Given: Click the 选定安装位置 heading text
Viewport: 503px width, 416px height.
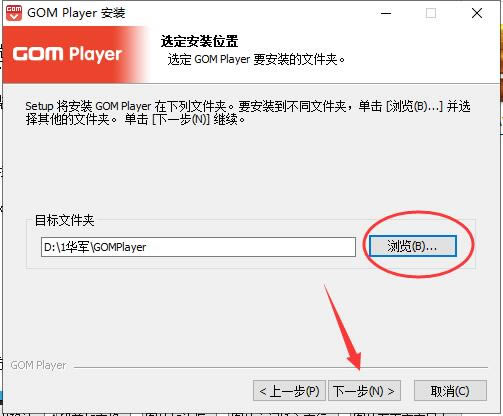Looking at the screenshot, I should [199, 42].
